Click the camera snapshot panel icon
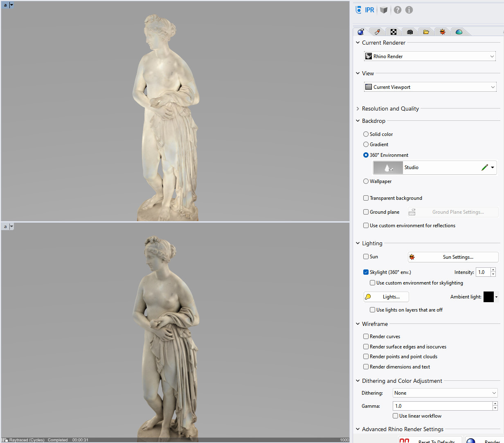 (x=409, y=32)
